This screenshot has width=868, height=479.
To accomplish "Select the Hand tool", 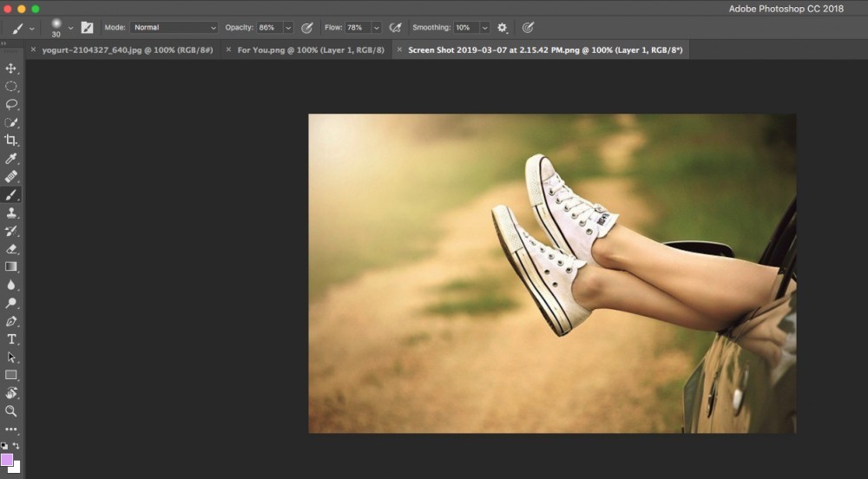I will tap(11, 393).
